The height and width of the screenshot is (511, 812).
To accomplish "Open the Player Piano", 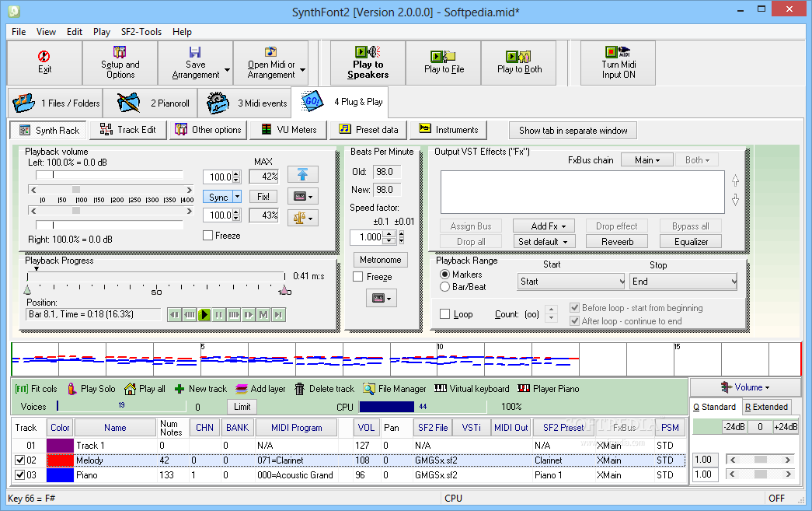I will (x=549, y=389).
